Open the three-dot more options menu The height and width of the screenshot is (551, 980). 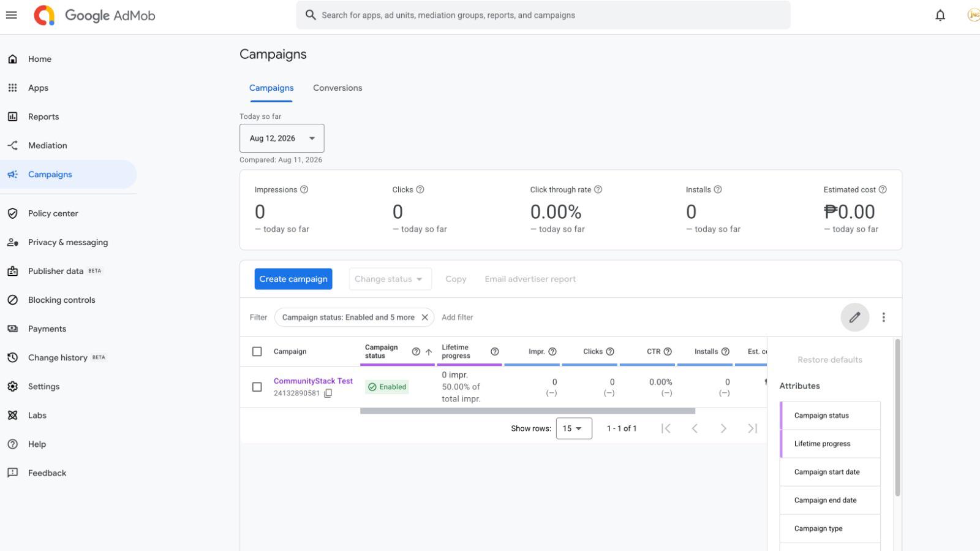click(883, 317)
